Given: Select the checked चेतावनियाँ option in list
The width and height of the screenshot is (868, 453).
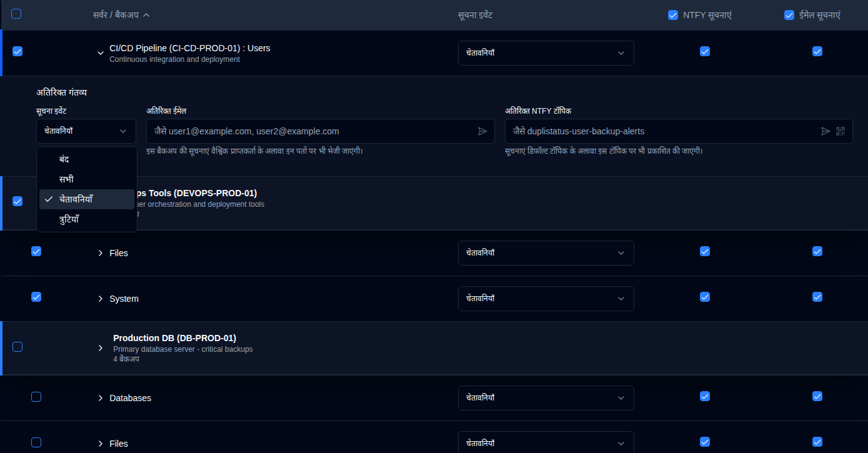Looking at the screenshot, I should tap(87, 199).
